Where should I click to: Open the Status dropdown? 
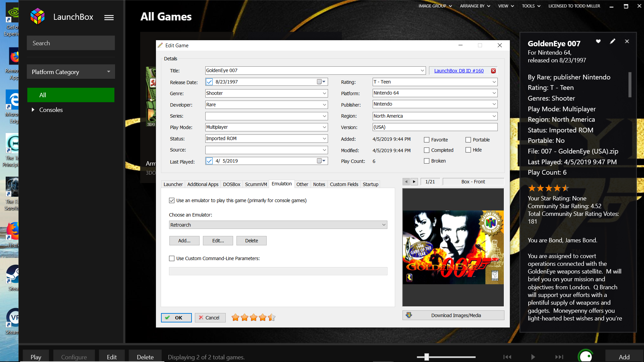tap(324, 138)
